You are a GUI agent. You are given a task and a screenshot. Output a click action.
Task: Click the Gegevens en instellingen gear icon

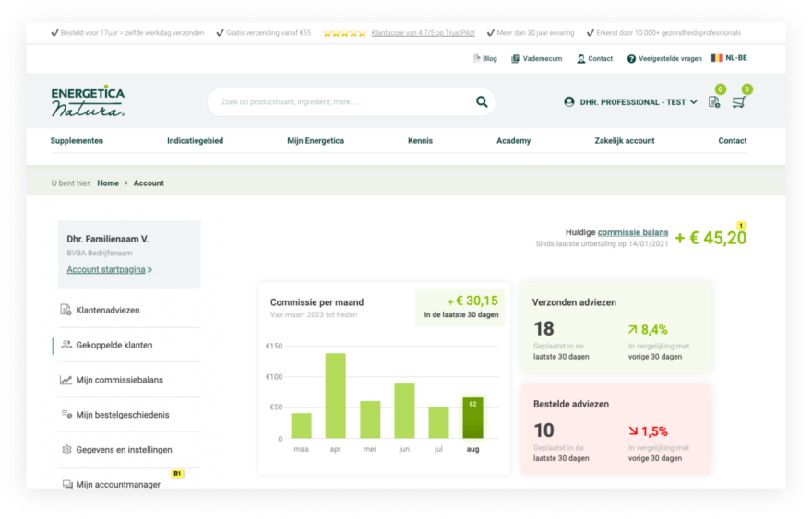[x=66, y=450]
